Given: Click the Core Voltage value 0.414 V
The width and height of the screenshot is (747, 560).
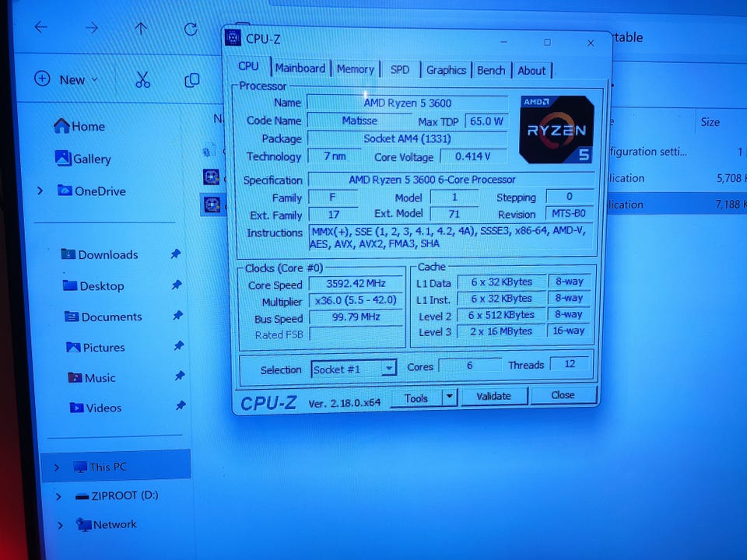Looking at the screenshot, I should 472,156.
